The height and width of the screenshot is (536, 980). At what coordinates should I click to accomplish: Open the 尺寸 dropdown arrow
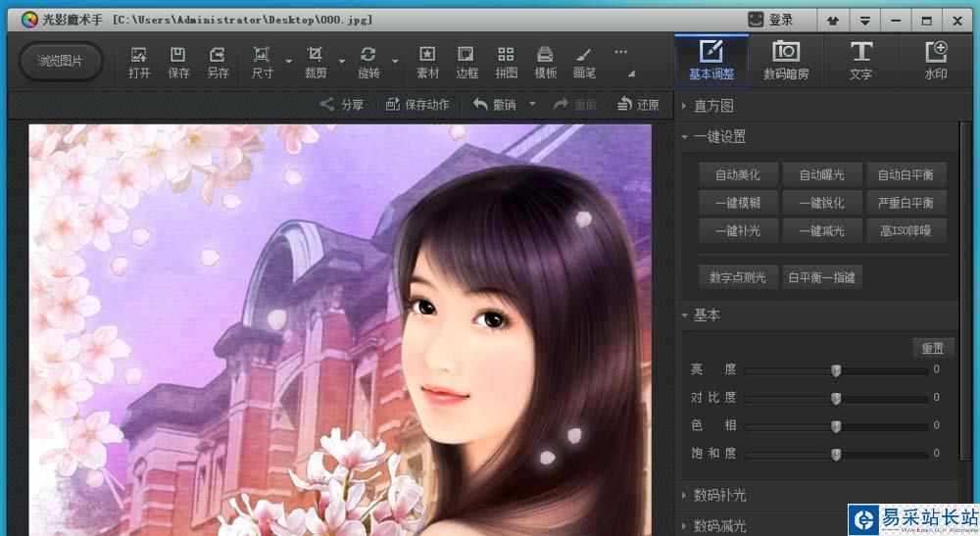(x=289, y=61)
